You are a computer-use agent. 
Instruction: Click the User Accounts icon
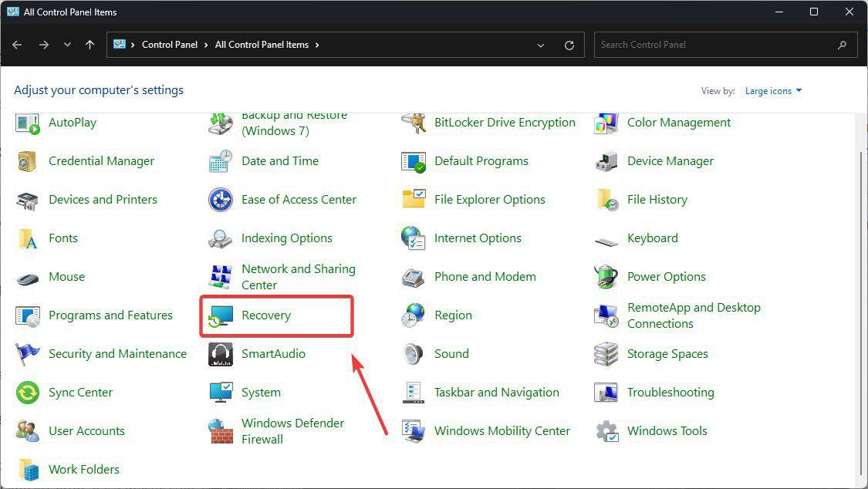coord(27,431)
